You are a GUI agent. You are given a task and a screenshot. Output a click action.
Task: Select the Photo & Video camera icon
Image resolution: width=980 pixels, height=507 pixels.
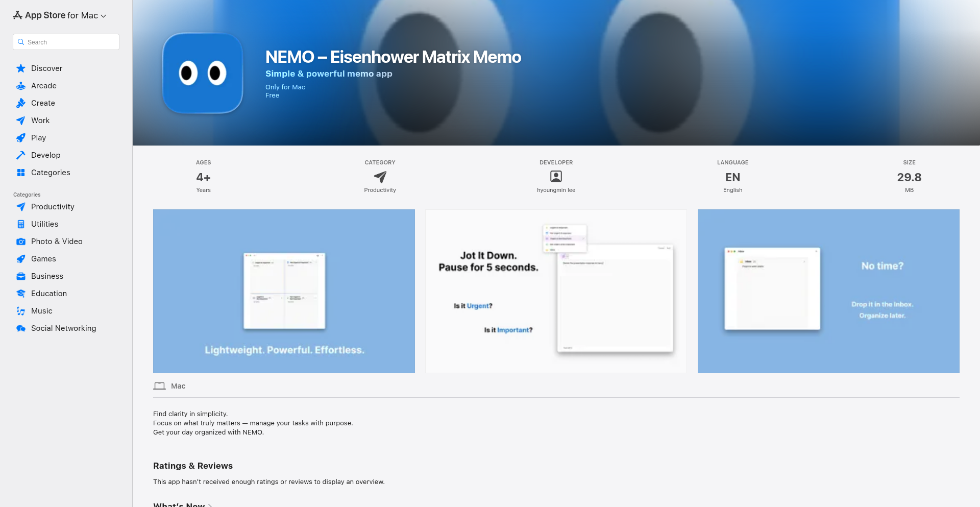pos(21,241)
